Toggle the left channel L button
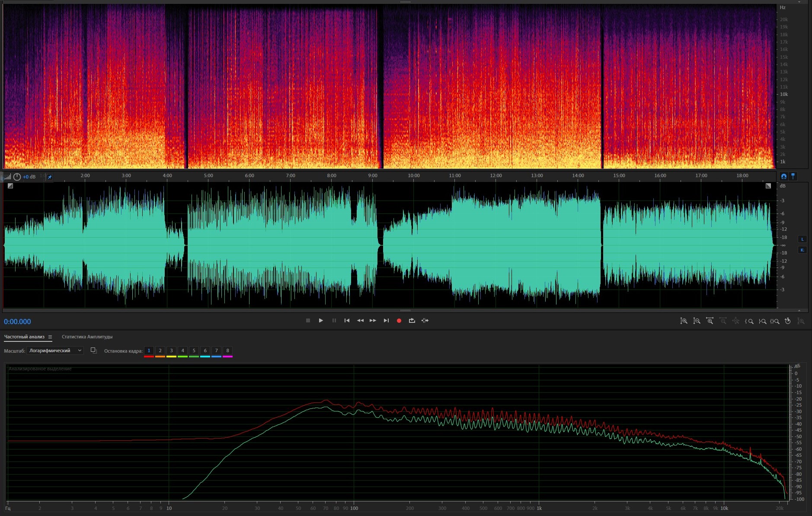 click(x=802, y=239)
